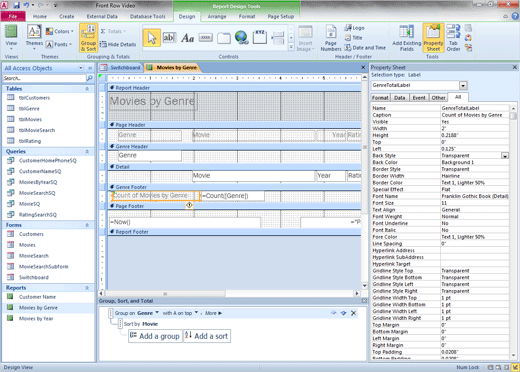Insert a Logo in header
The image size is (520, 372).
click(x=354, y=28)
